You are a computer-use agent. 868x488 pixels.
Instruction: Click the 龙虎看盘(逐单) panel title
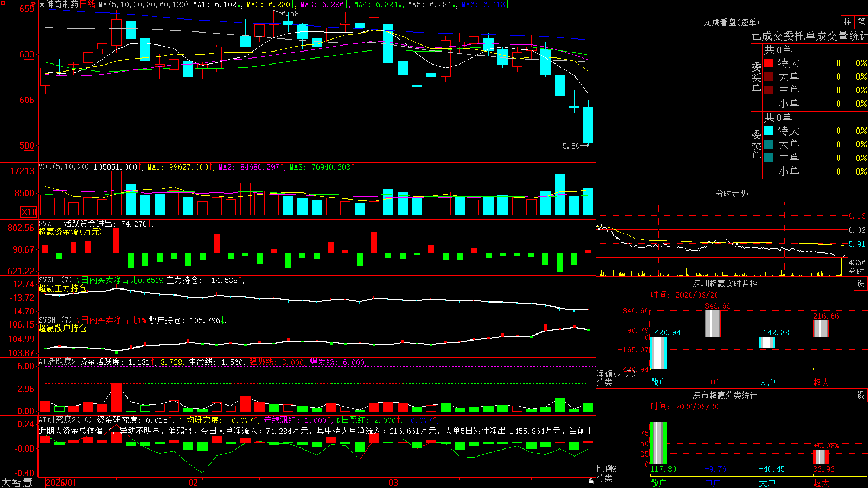click(x=731, y=22)
